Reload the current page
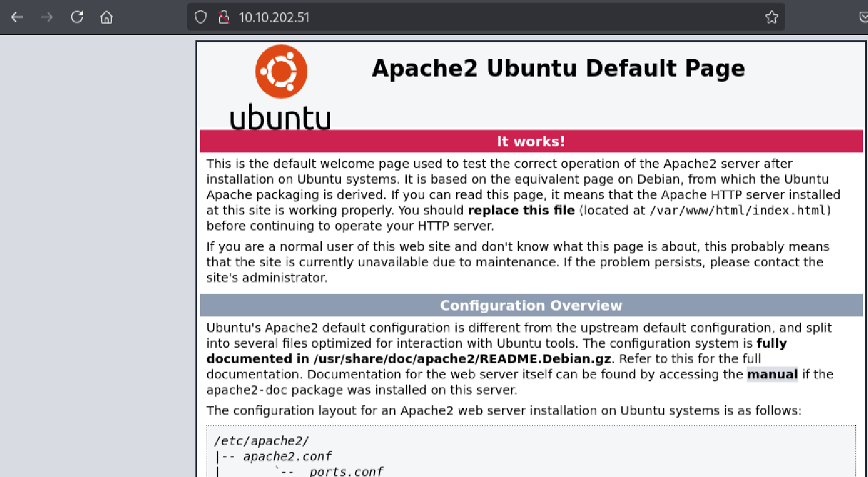 pyautogui.click(x=77, y=17)
